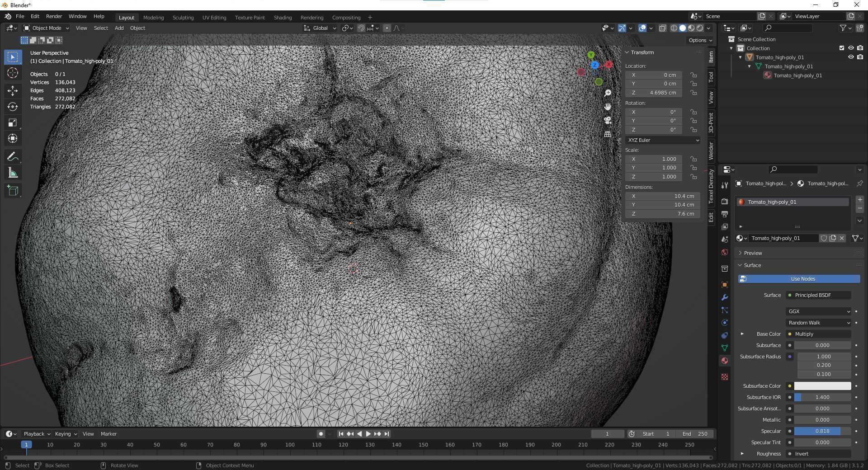Select the Measure tool
This screenshot has width=868, height=470.
point(13,173)
